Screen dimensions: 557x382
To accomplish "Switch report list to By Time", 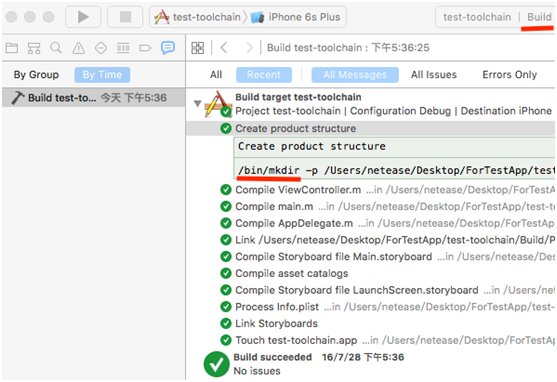I will click(x=102, y=75).
